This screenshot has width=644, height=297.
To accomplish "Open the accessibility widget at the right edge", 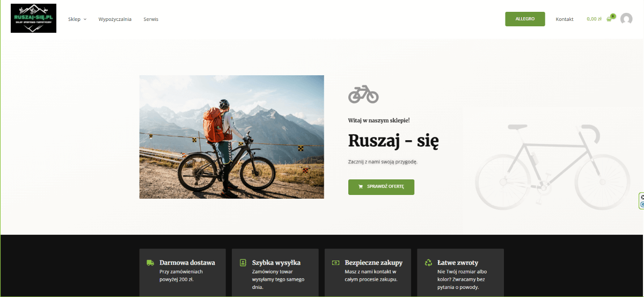I will tap(641, 200).
